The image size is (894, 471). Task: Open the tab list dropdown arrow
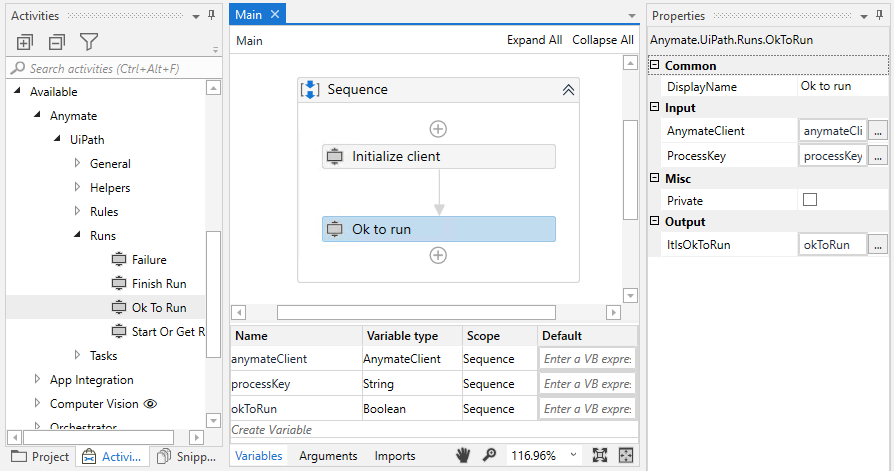coord(632,16)
